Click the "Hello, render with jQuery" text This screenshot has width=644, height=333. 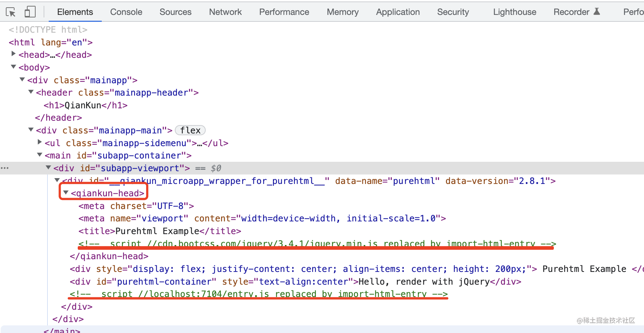[424, 281]
